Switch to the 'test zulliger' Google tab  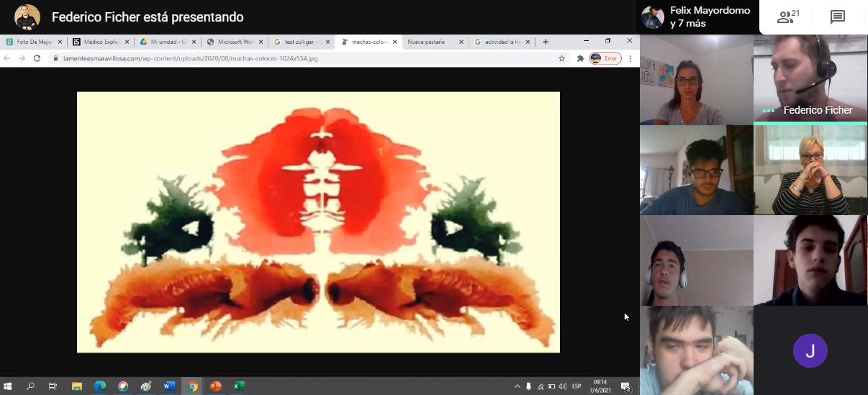302,42
